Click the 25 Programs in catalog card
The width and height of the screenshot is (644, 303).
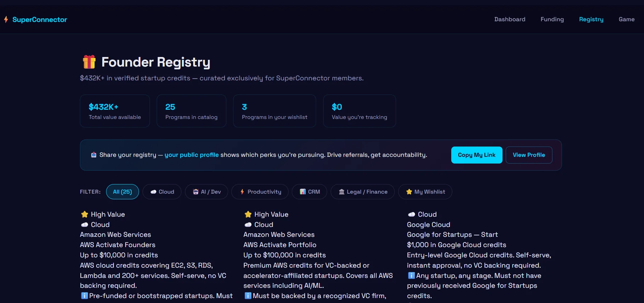pos(191,111)
